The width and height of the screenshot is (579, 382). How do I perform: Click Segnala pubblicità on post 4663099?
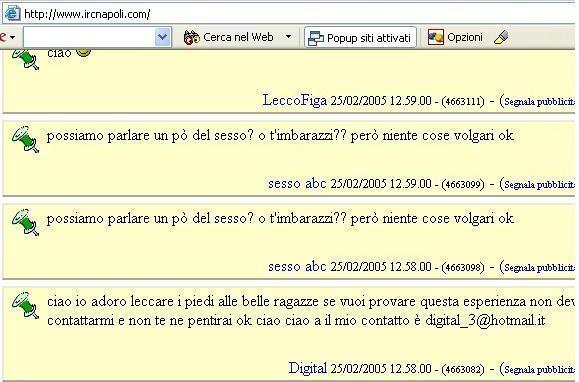(x=540, y=184)
